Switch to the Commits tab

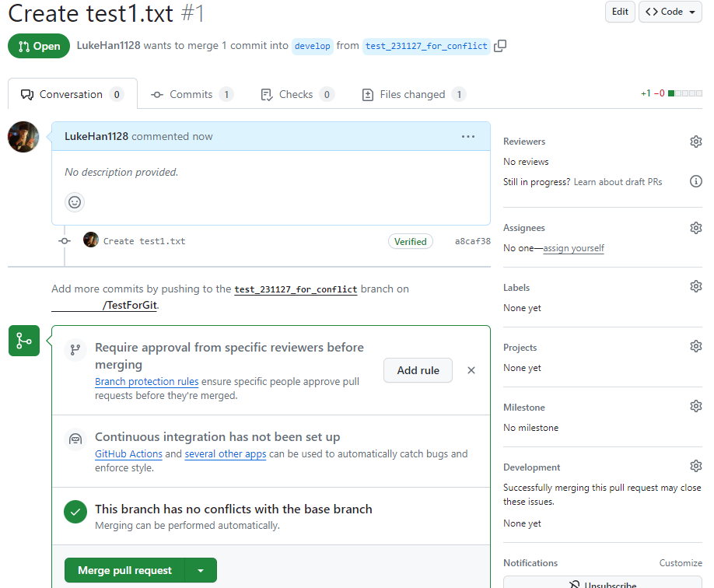click(191, 94)
